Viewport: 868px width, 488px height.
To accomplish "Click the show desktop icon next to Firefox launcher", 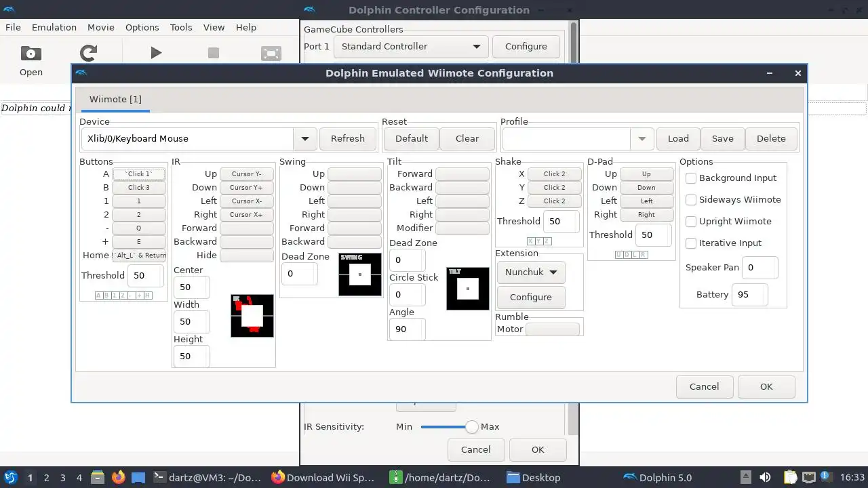I will [x=138, y=477].
